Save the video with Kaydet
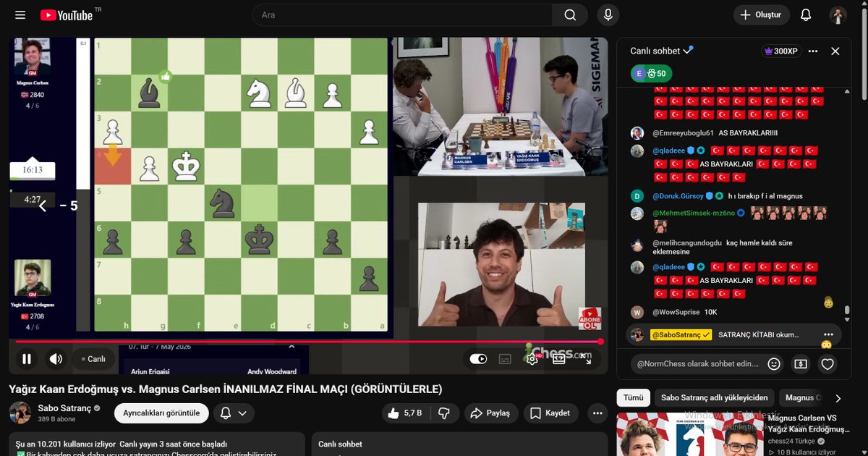Viewport: 868px width, 456px height. tap(550, 413)
